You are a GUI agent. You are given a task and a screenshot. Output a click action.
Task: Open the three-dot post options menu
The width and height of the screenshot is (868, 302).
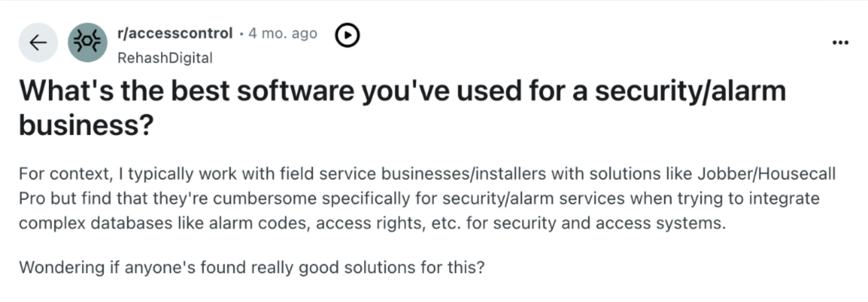(840, 43)
